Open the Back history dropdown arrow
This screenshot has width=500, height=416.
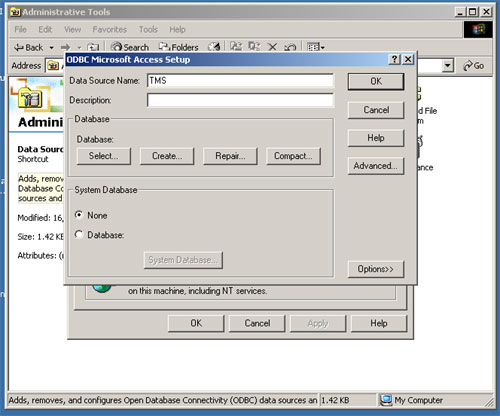click(x=51, y=48)
